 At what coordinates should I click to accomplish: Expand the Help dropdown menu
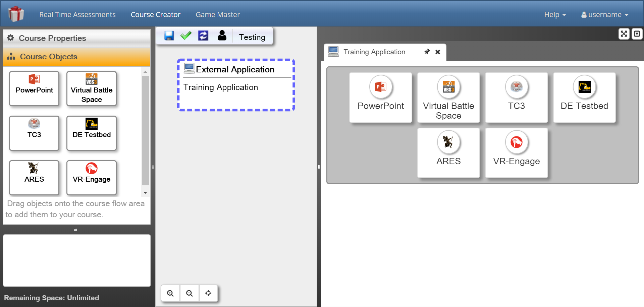coord(555,15)
